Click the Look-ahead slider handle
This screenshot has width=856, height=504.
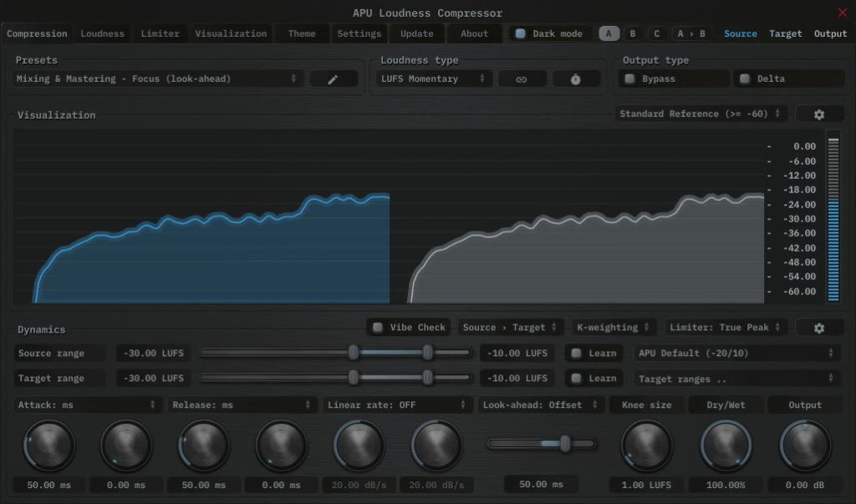click(x=563, y=444)
